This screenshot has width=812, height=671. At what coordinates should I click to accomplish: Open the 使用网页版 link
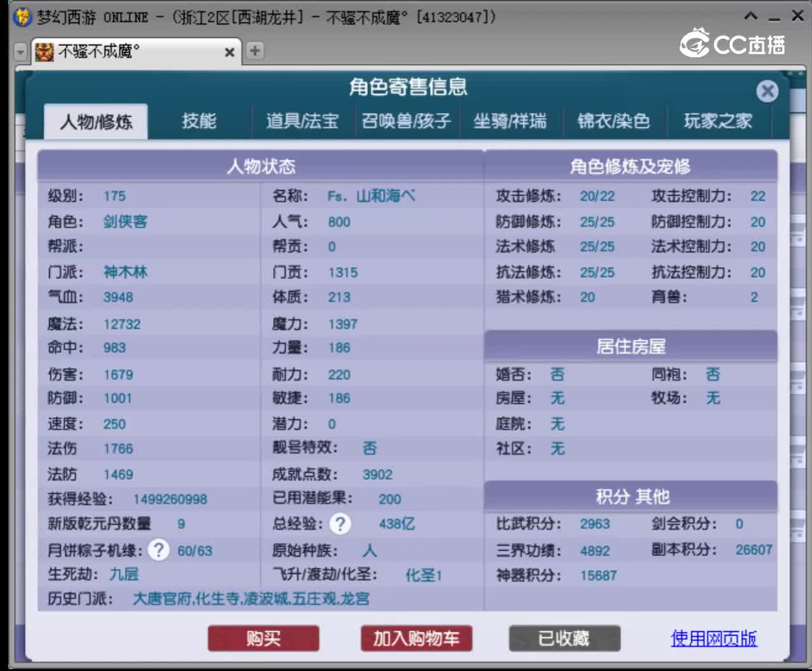714,638
